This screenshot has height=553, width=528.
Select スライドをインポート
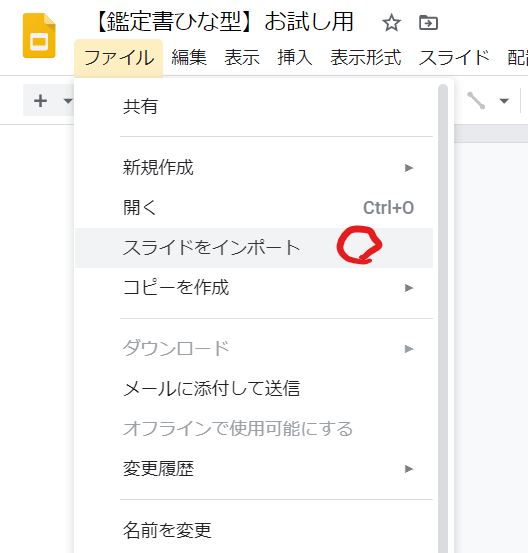[254, 248]
